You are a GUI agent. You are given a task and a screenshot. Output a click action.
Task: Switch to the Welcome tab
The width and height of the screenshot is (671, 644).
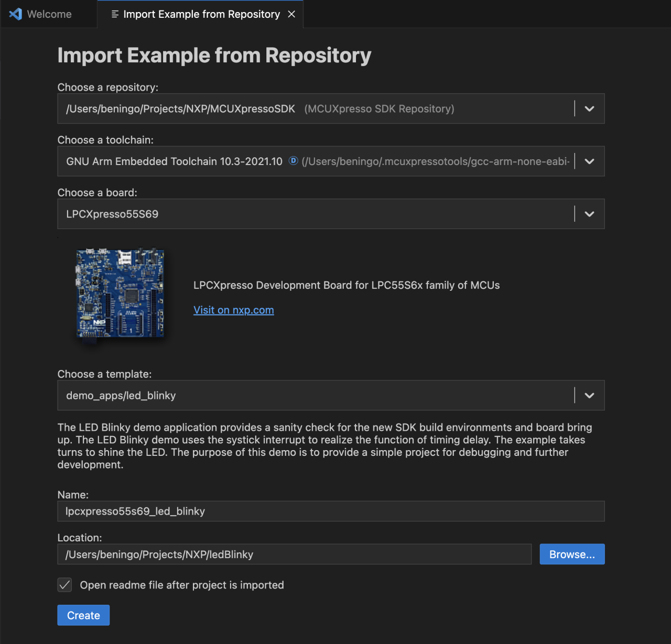51,14
